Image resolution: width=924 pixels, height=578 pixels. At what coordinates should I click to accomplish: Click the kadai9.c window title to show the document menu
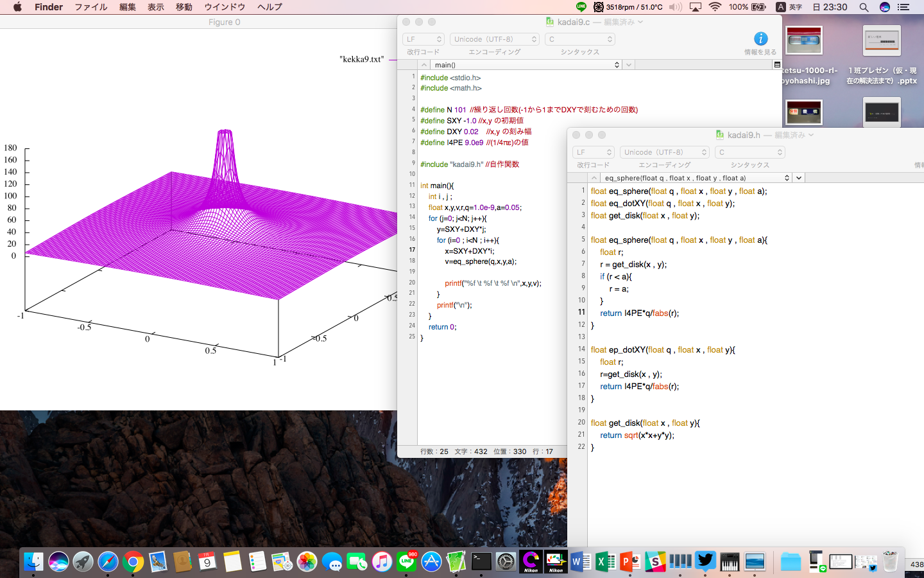(573, 22)
